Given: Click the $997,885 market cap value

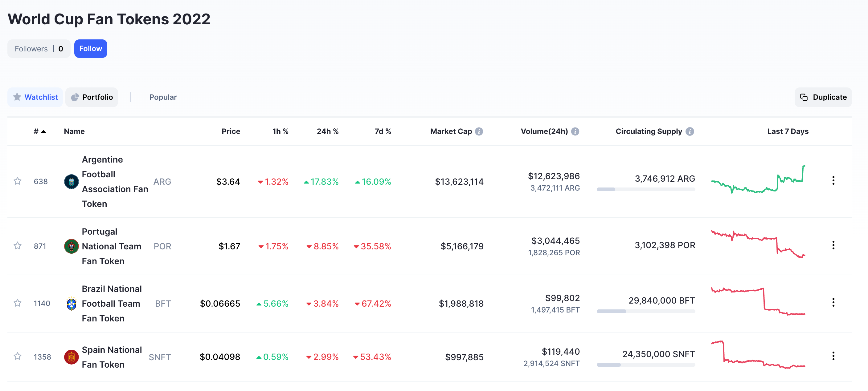Looking at the screenshot, I should coord(464,357).
